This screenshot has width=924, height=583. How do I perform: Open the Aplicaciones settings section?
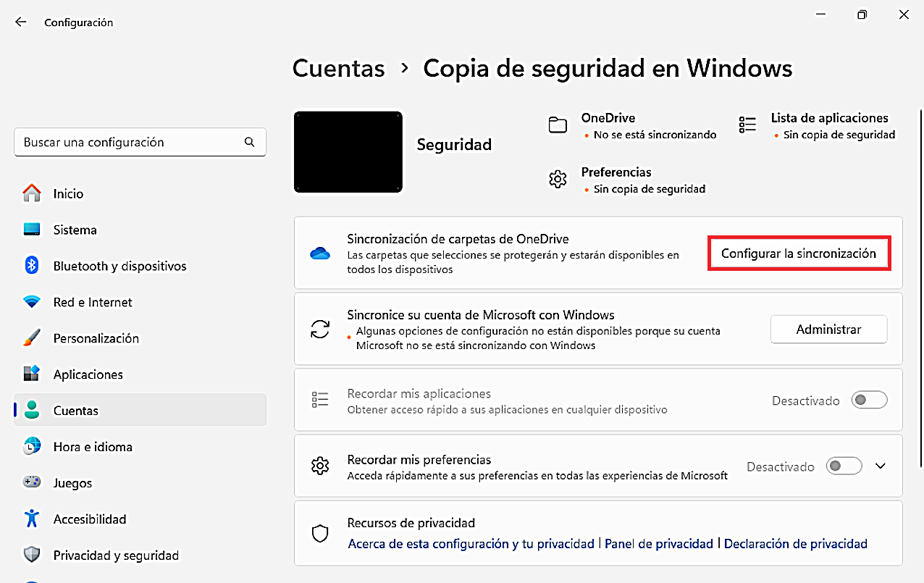pos(88,374)
